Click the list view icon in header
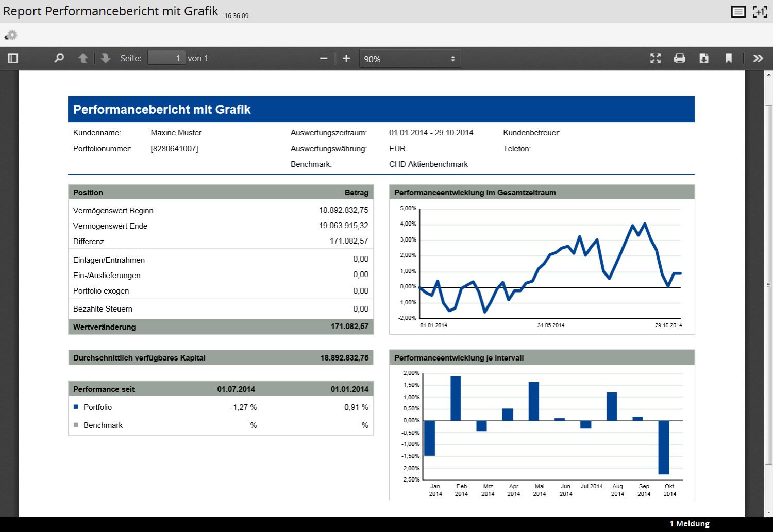The width and height of the screenshot is (773, 532). 738,11
